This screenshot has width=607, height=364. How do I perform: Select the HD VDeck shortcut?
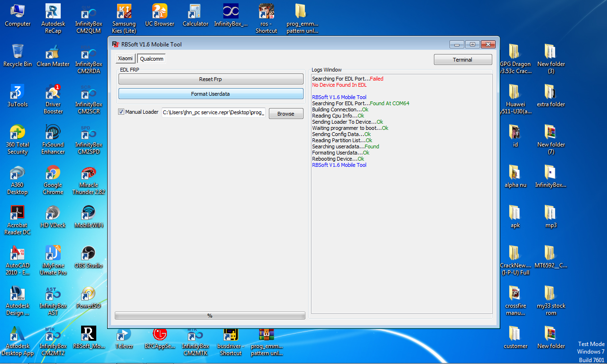pyautogui.click(x=53, y=217)
